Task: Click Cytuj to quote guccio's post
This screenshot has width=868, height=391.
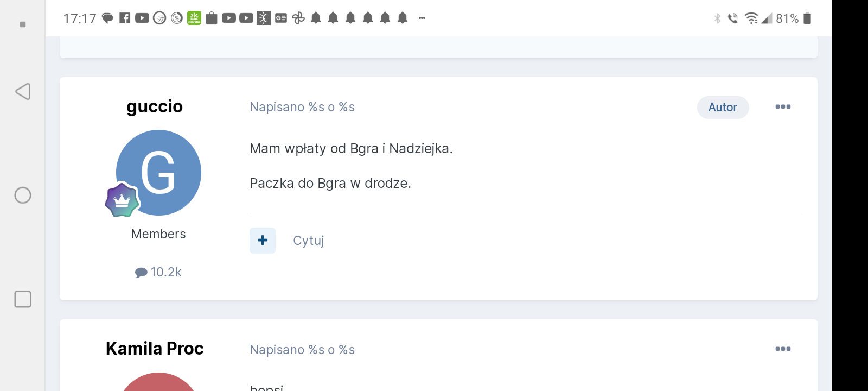Action: tap(308, 241)
